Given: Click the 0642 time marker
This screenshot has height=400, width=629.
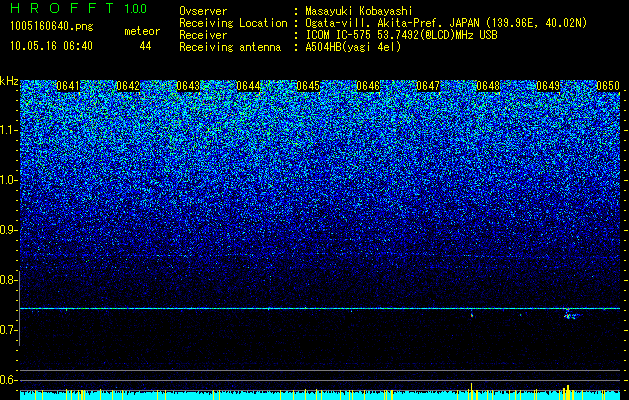Looking at the screenshot, I should point(128,86).
